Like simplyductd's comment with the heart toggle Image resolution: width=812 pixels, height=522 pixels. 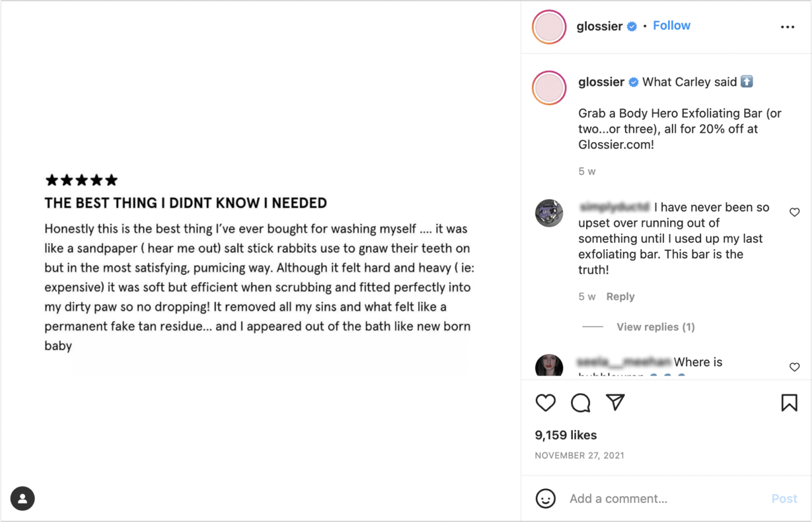click(x=794, y=212)
